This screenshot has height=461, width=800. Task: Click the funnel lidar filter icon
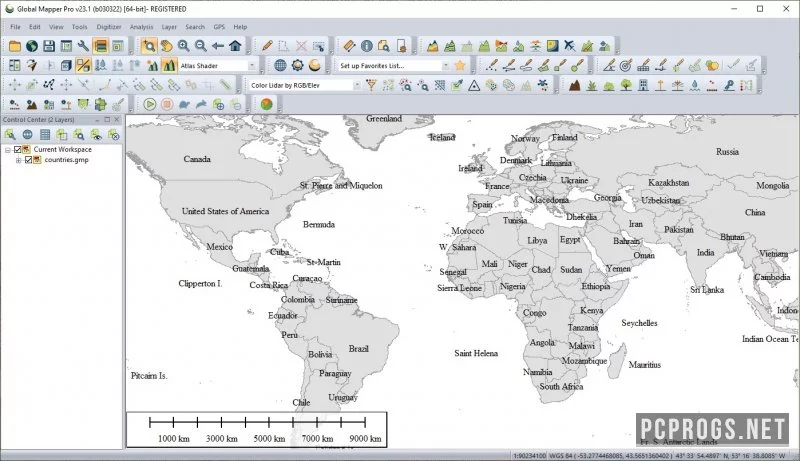pos(371,85)
